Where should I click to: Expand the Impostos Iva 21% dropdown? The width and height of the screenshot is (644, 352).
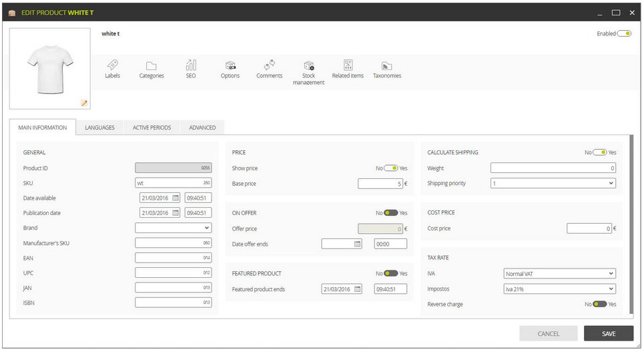[560, 289]
